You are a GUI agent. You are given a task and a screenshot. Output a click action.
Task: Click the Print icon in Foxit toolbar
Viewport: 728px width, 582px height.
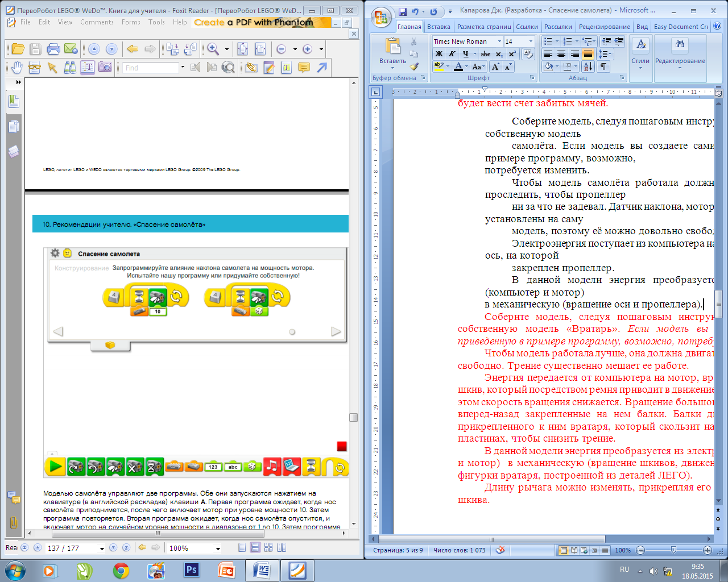(x=53, y=49)
